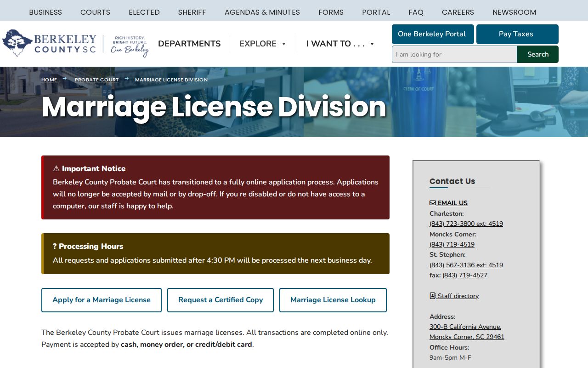Click the envelope icon beside EMAIL US
The width and height of the screenshot is (588, 368).
pos(433,203)
